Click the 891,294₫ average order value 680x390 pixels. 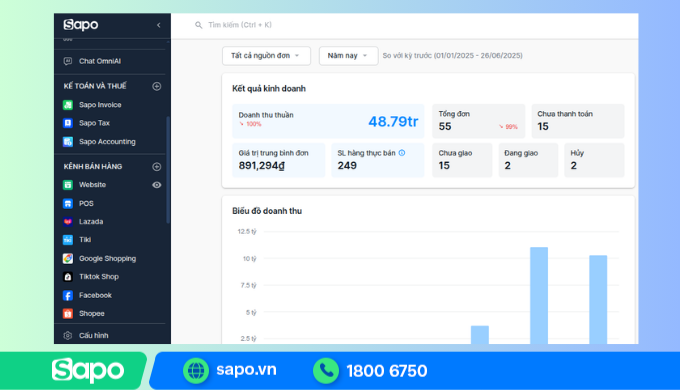[262, 166]
